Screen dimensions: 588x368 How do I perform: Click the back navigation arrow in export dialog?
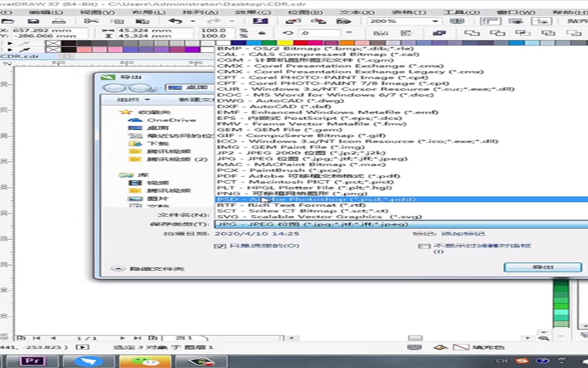coord(114,88)
